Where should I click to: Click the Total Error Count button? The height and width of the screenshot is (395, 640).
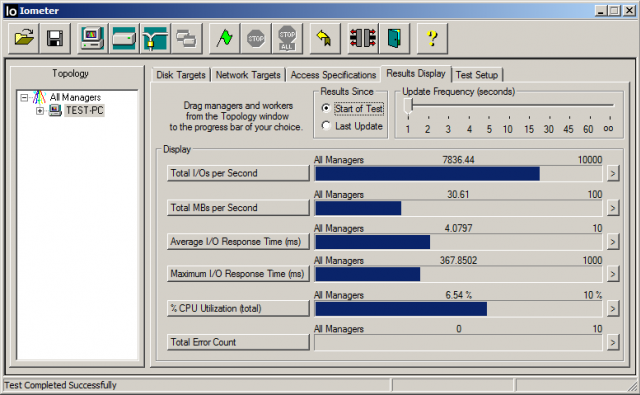(x=238, y=342)
